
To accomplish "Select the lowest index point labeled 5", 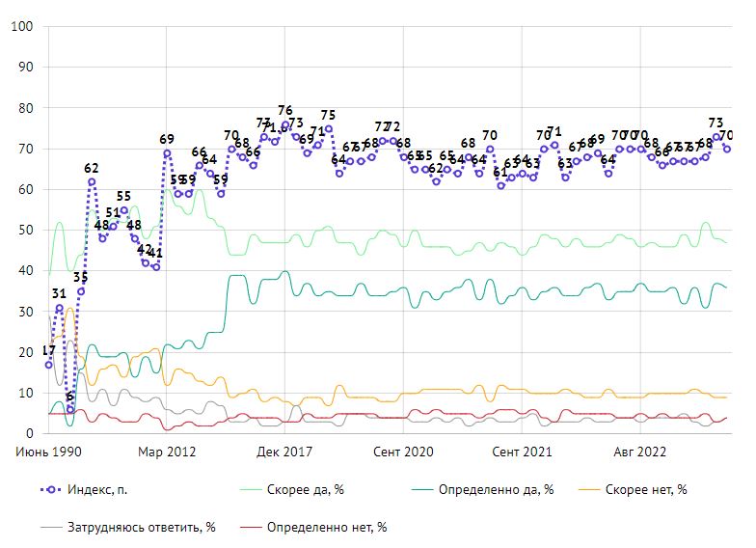I will (70, 410).
